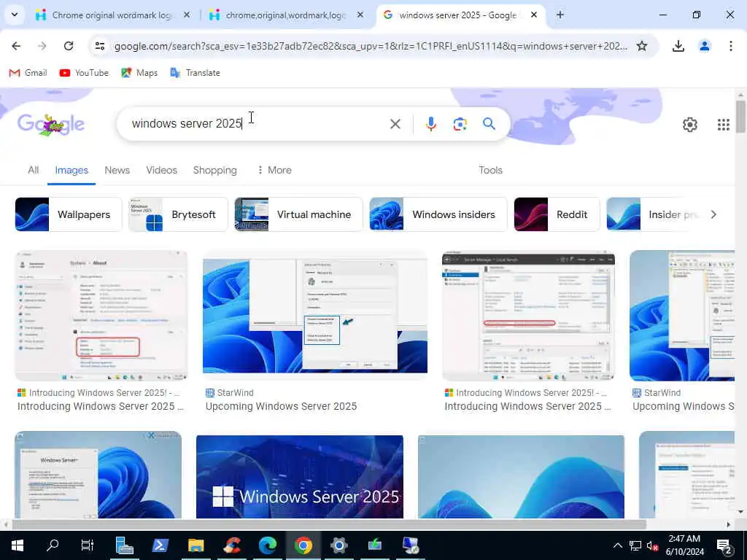
Task: Open the taskbar clock and date
Action: coord(684,545)
